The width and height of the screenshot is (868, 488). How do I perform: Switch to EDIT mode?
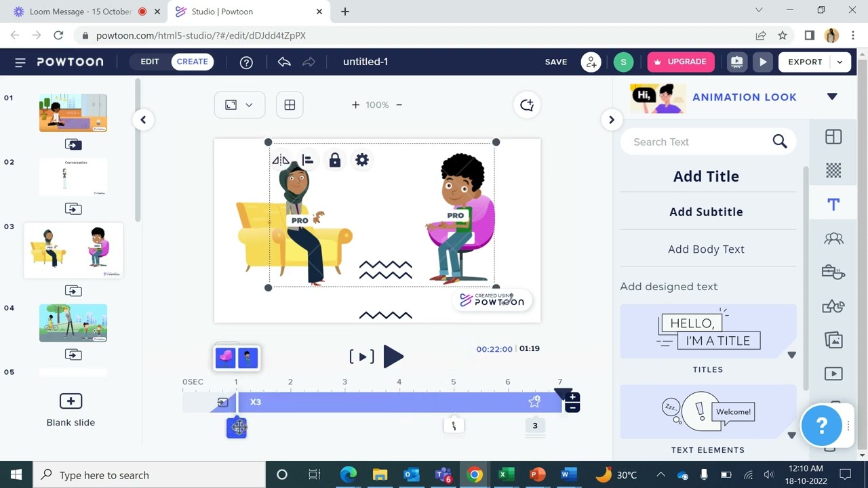pos(150,62)
